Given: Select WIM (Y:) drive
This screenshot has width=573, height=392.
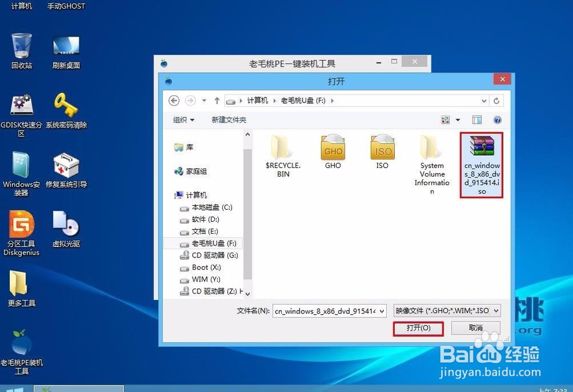Looking at the screenshot, I should (x=200, y=280).
